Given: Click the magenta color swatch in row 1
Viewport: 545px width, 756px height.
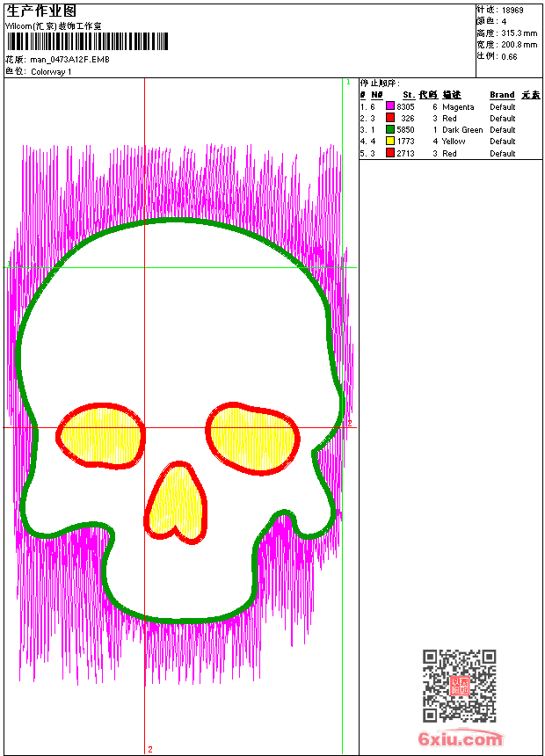Looking at the screenshot, I should [x=390, y=106].
